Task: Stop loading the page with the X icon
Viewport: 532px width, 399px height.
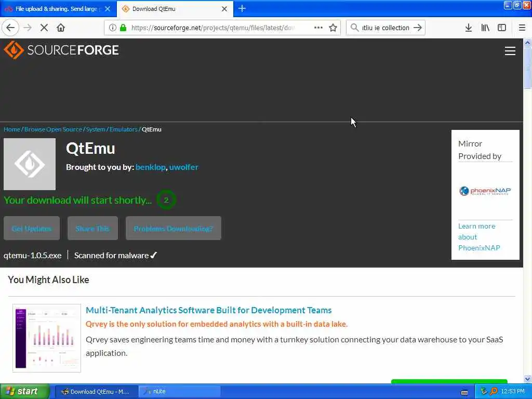Action: coord(44,28)
